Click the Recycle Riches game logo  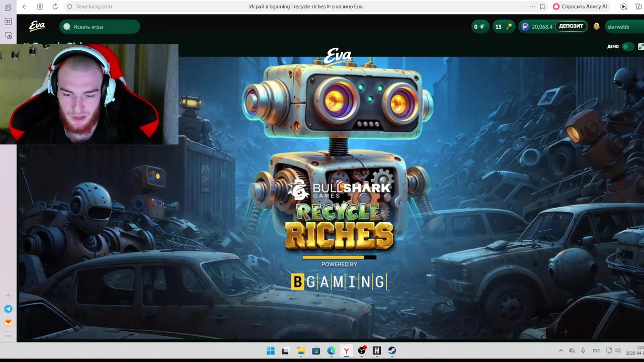tap(339, 226)
